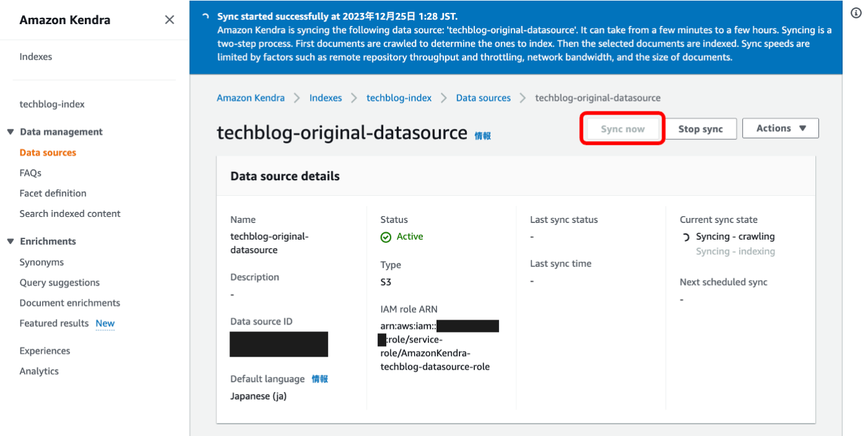Click the Last sync status label
The image size is (868, 436).
tap(564, 220)
